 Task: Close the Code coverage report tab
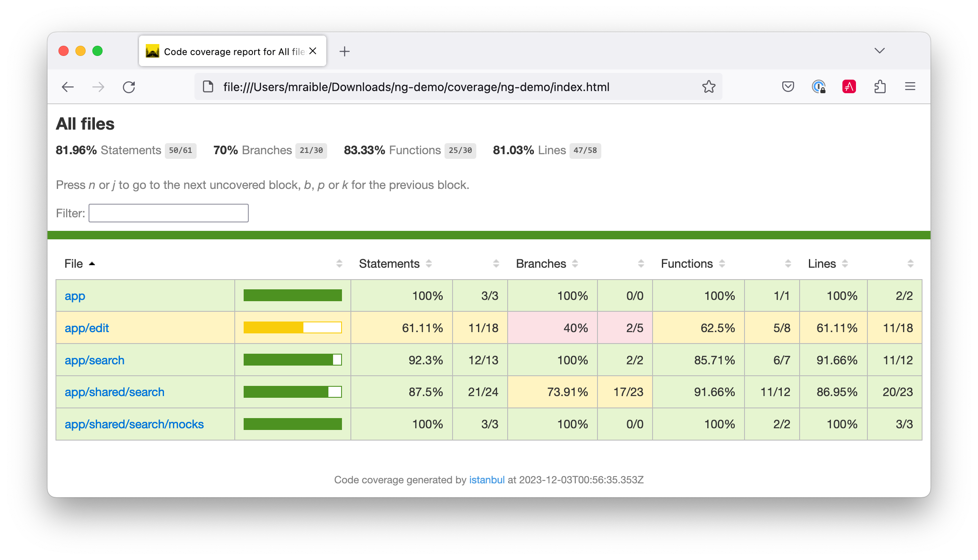(313, 51)
